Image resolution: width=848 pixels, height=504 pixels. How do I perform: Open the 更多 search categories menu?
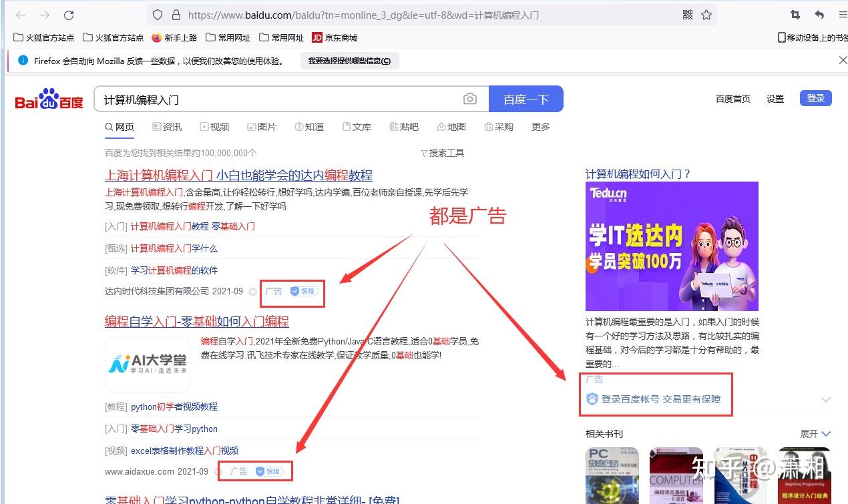point(541,127)
